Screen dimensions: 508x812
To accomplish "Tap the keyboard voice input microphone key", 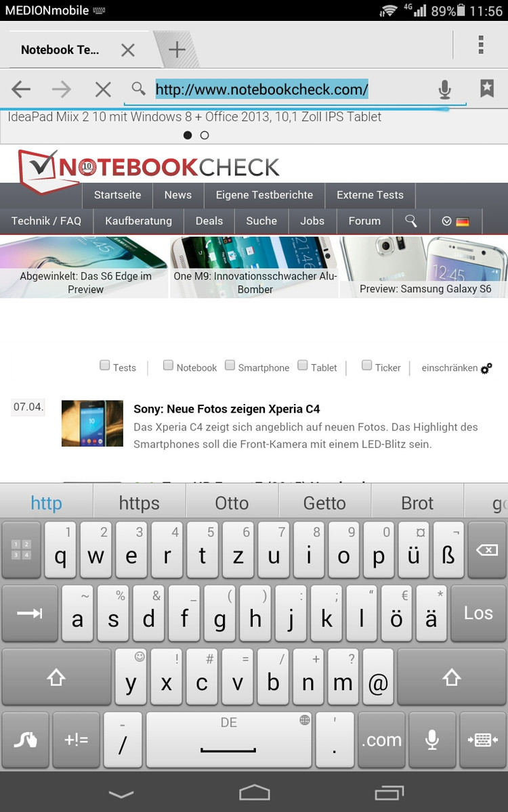I will (x=431, y=740).
